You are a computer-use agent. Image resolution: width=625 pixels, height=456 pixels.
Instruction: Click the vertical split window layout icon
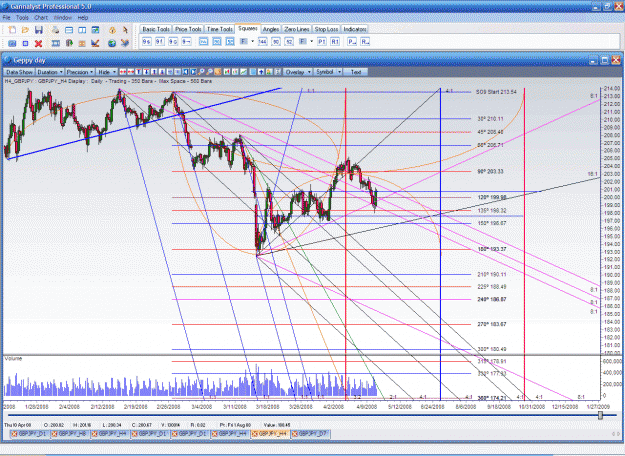(82, 30)
